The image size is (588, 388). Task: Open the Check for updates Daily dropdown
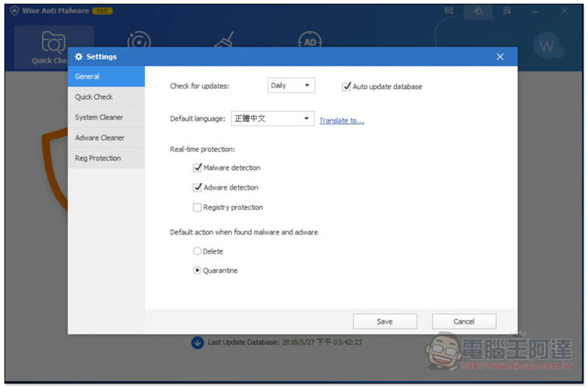click(291, 85)
